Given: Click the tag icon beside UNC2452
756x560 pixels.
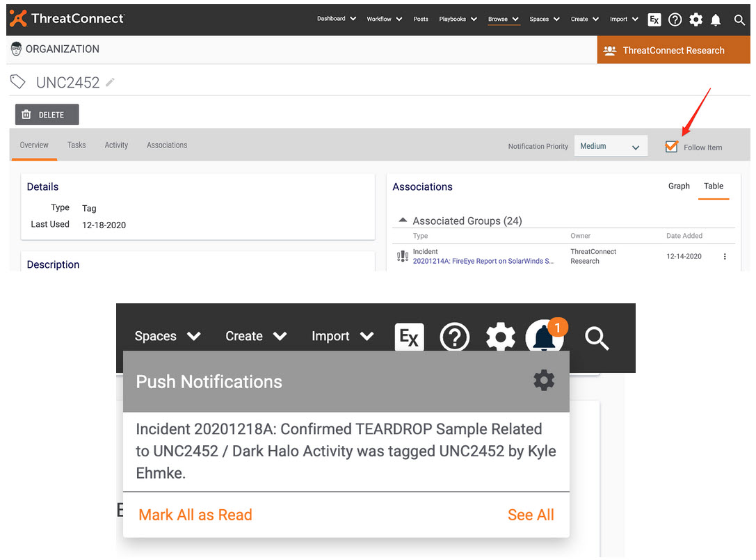Looking at the screenshot, I should [x=18, y=81].
